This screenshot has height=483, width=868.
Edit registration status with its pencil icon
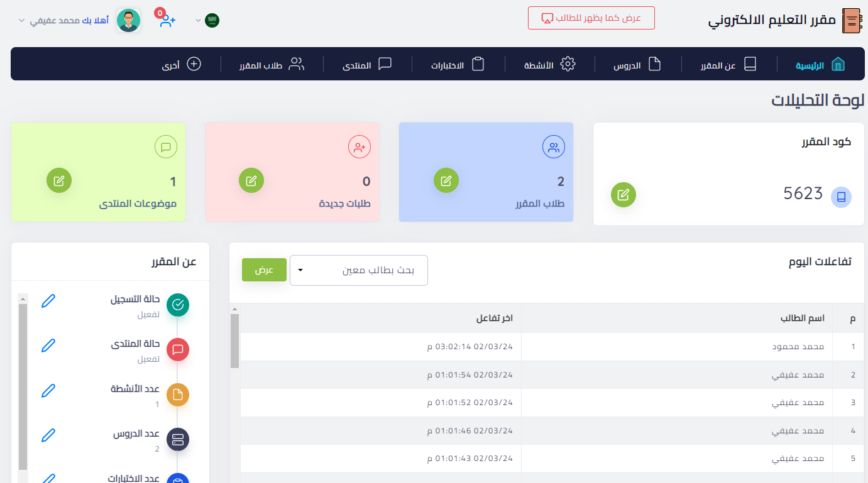click(x=48, y=301)
